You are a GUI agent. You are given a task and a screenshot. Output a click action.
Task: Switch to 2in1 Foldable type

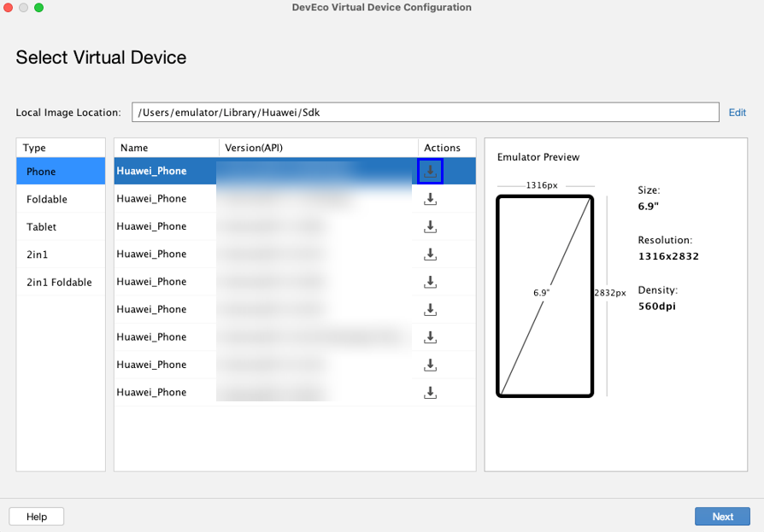click(61, 283)
